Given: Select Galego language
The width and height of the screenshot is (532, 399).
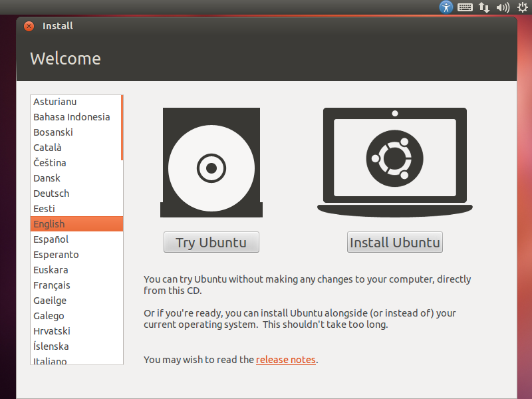Looking at the screenshot, I should coord(76,315).
